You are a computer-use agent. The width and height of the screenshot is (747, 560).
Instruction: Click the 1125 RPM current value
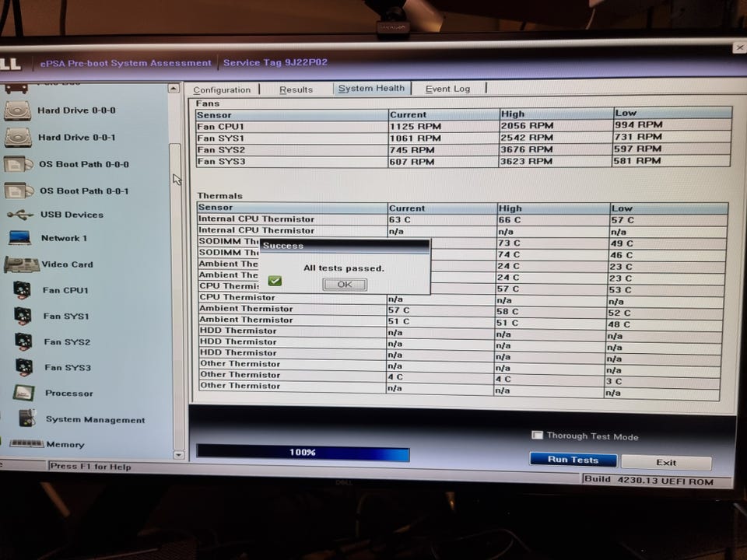click(416, 127)
